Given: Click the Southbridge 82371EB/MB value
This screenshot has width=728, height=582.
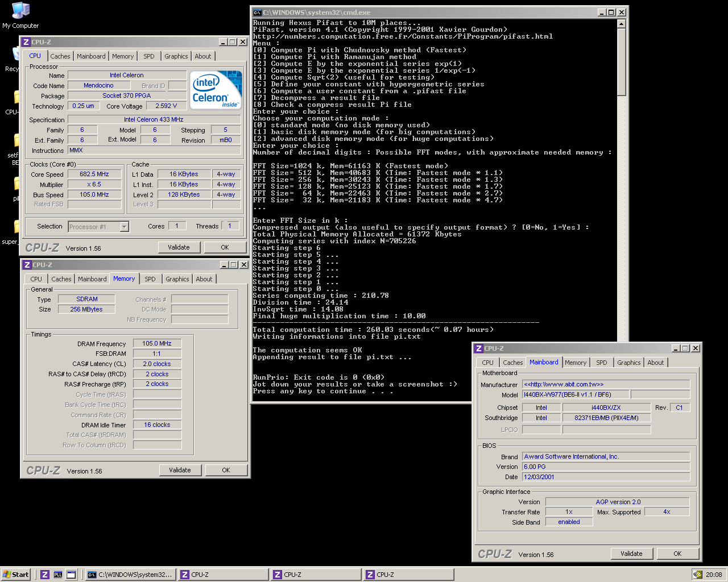Looking at the screenshot, I should pos(606,418).
